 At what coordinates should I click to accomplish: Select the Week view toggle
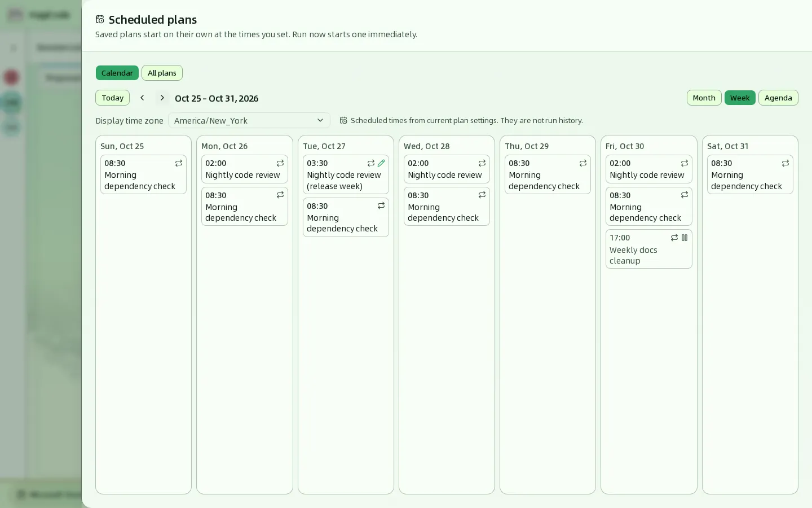click(740, 98)
